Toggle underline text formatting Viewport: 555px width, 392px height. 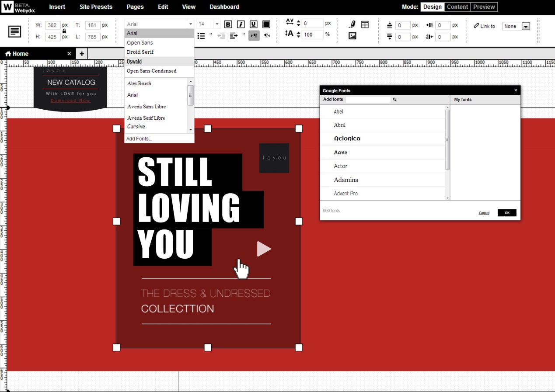[x=253, y=24]
